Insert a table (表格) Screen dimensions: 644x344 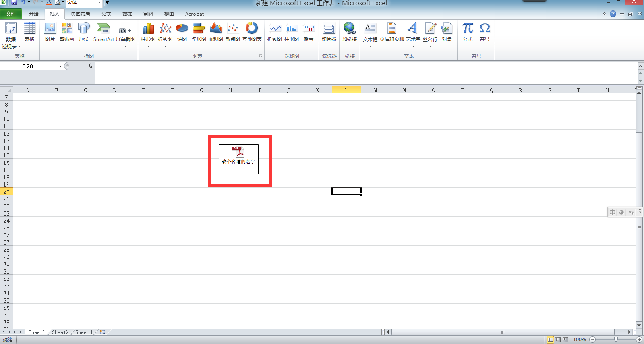29,32
